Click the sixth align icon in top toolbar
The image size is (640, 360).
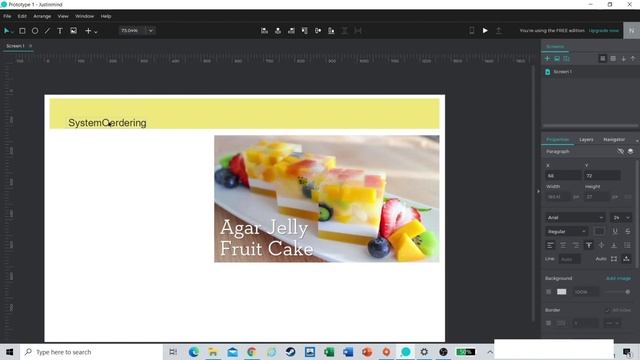331,31
